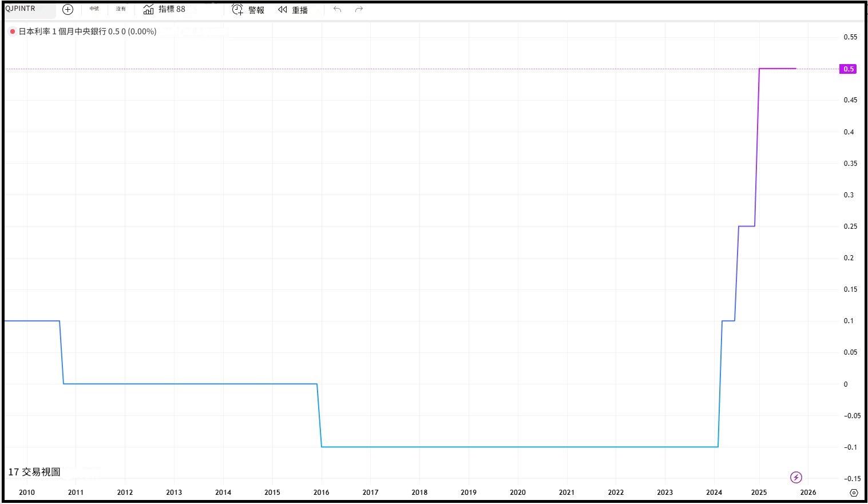
Task: Click the purple 0.5 price label
Action: 848,69
